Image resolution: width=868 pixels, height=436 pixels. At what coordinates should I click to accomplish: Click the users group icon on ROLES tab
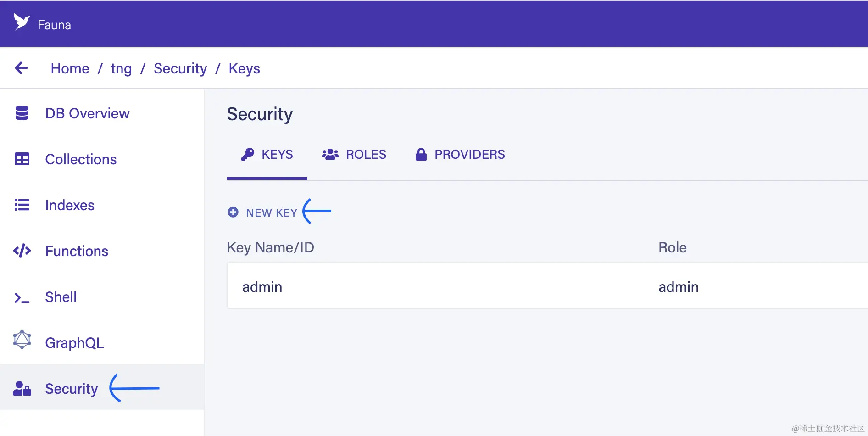[x=330, y=154]
